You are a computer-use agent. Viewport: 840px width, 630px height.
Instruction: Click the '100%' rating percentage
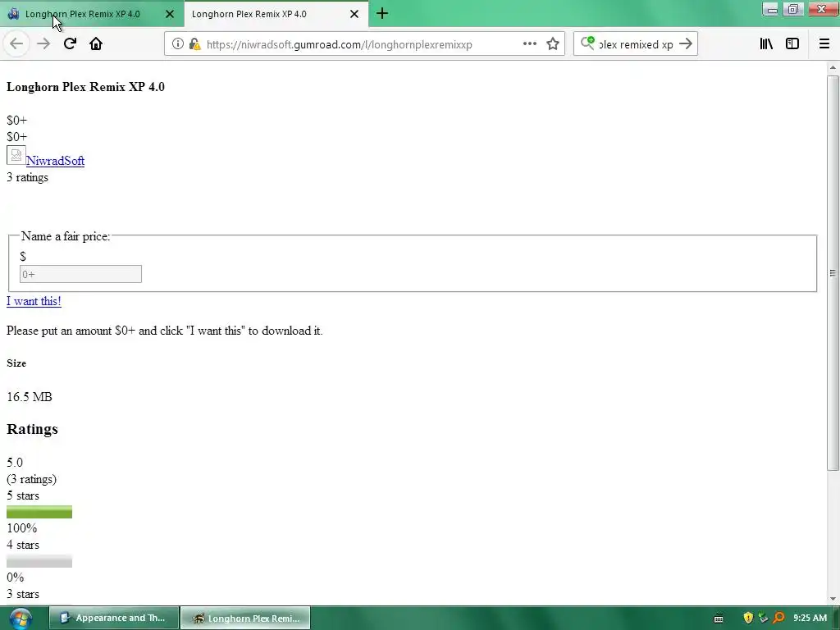(x=22, y=528)
